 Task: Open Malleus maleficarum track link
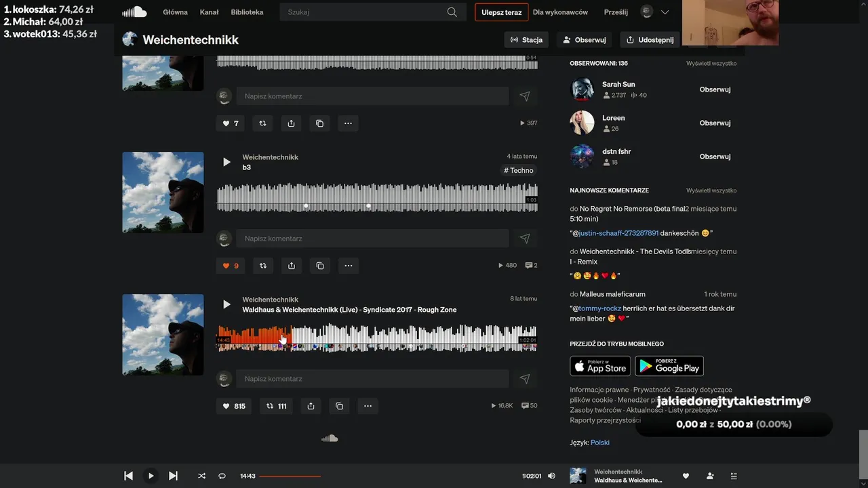[x=612, y=294]
